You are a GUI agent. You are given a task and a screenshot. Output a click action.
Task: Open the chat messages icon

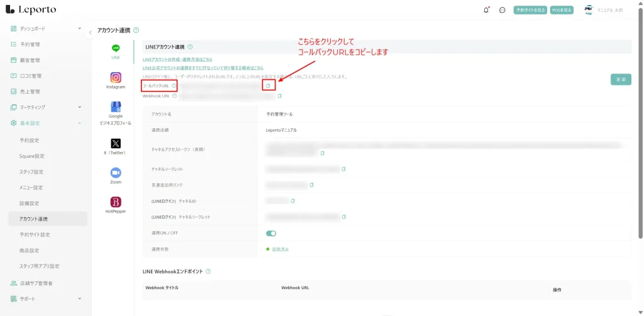click(x=502, y=10)
